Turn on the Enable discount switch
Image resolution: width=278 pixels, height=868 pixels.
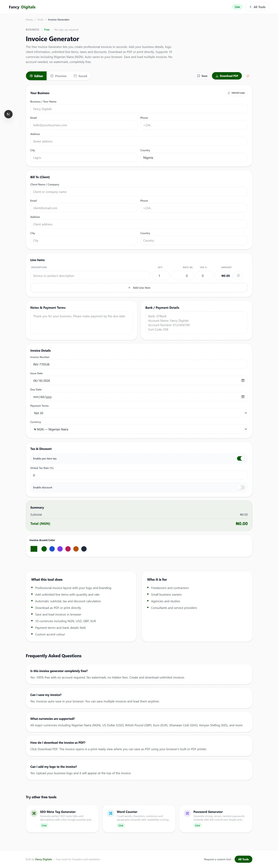[241, 487]
